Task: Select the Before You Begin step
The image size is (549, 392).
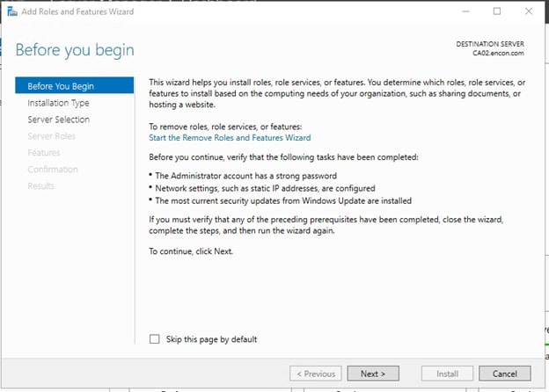Action: coord(61,86)
